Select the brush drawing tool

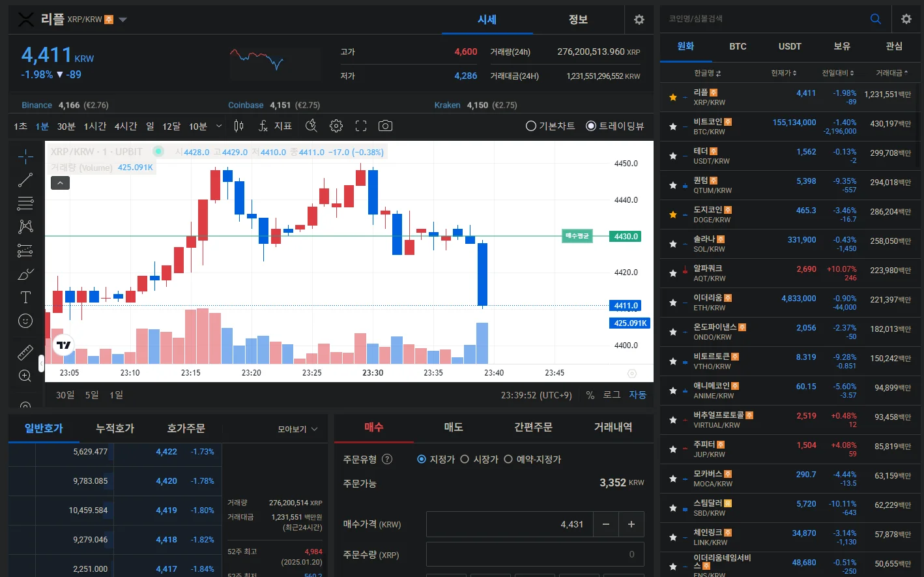(25, 274)
